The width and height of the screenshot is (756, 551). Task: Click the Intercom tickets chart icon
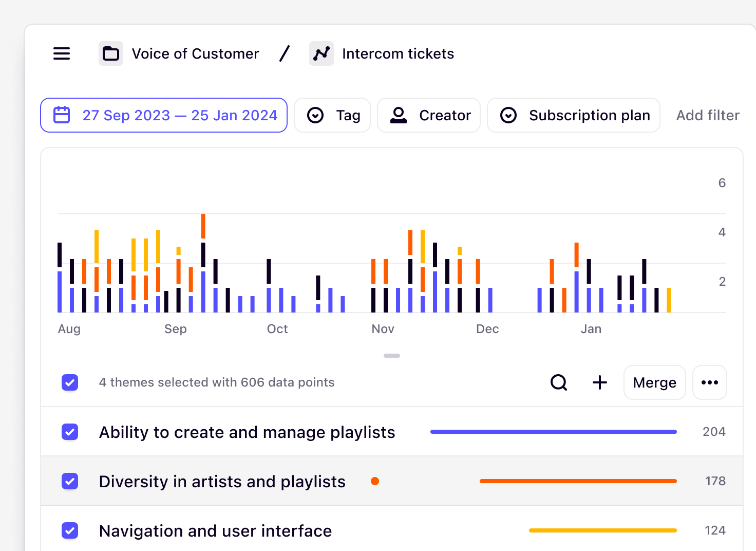321,53
